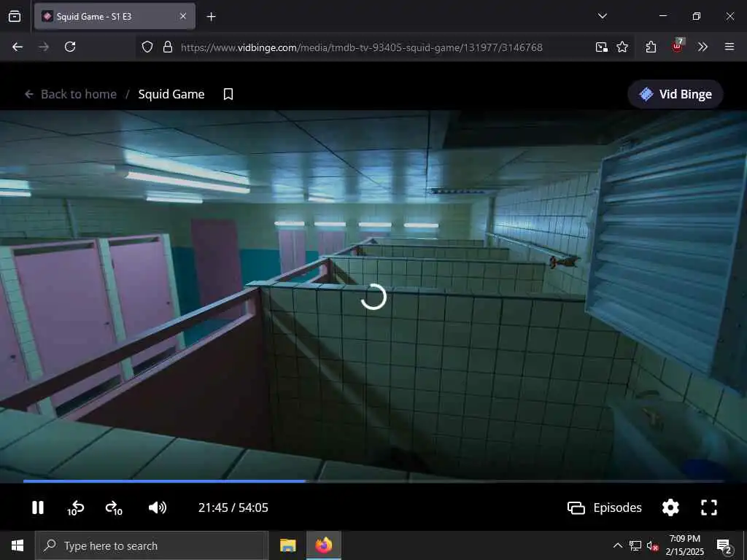Bookmark Squid Game
The height and width of the screenshot is (560, 747).
point(228,94)
